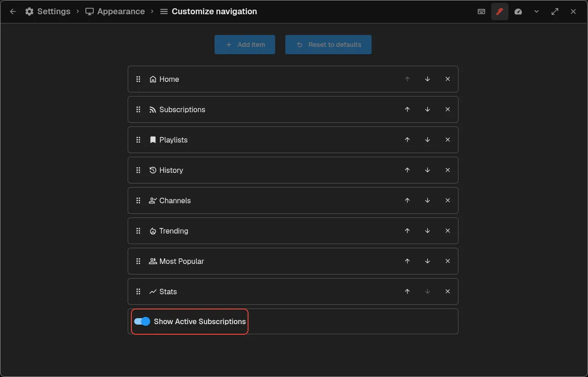The width and height of the screenshot is (588, 377).
Task: Move the Playlists item up
Action: pyautogui.click(x=407, y=140)
